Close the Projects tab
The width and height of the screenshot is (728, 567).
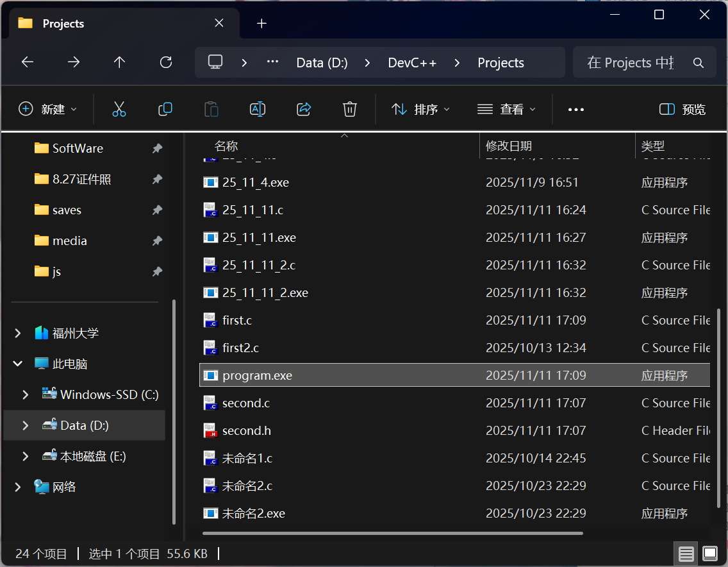point(219,23)
